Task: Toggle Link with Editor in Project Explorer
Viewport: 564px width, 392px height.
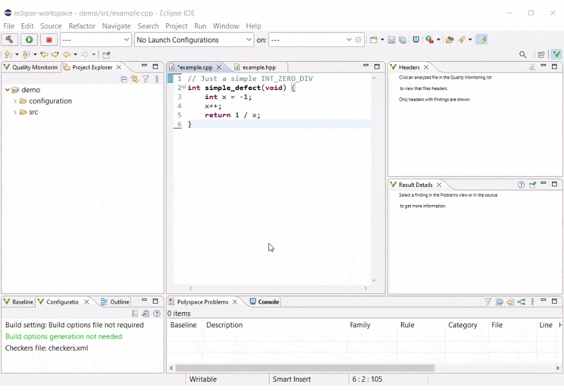Action: pos(136,79)
